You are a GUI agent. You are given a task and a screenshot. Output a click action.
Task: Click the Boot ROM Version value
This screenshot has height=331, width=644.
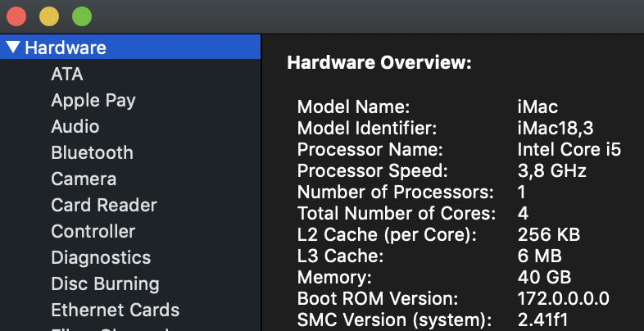[x=563, y=298]
